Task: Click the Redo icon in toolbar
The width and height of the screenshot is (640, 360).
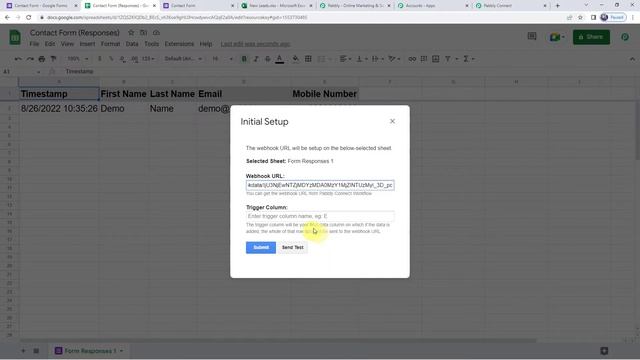Action: (x=30, y=59)
